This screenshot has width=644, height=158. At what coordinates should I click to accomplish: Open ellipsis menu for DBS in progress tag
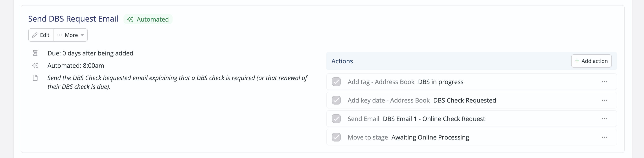604,82
